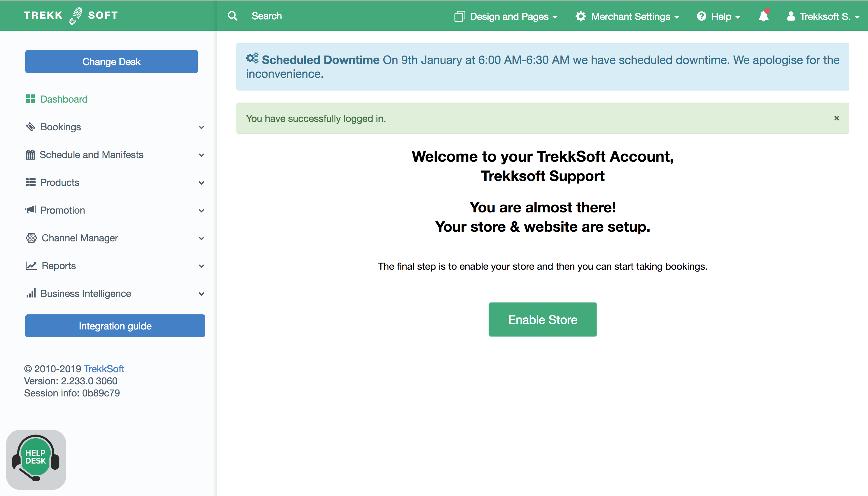Screen dimensions: 868x496
Task: Click the user profile avatar icon
Action: click(x=791, y=16)
